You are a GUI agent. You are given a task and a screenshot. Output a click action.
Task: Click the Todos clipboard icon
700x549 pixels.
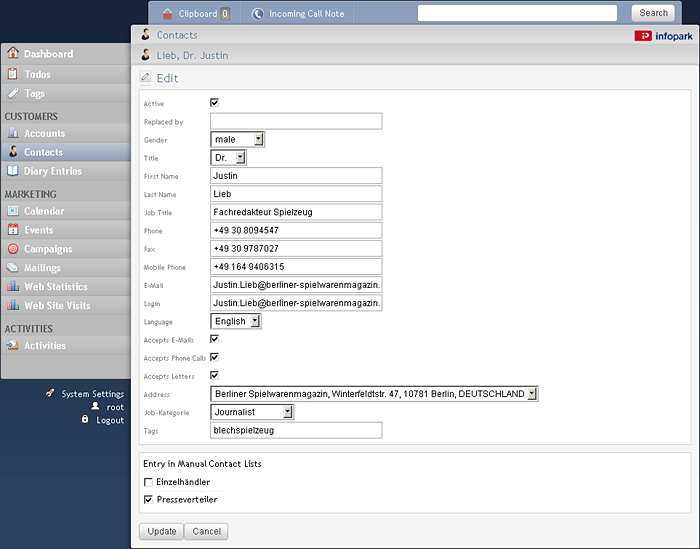[13, 74]
